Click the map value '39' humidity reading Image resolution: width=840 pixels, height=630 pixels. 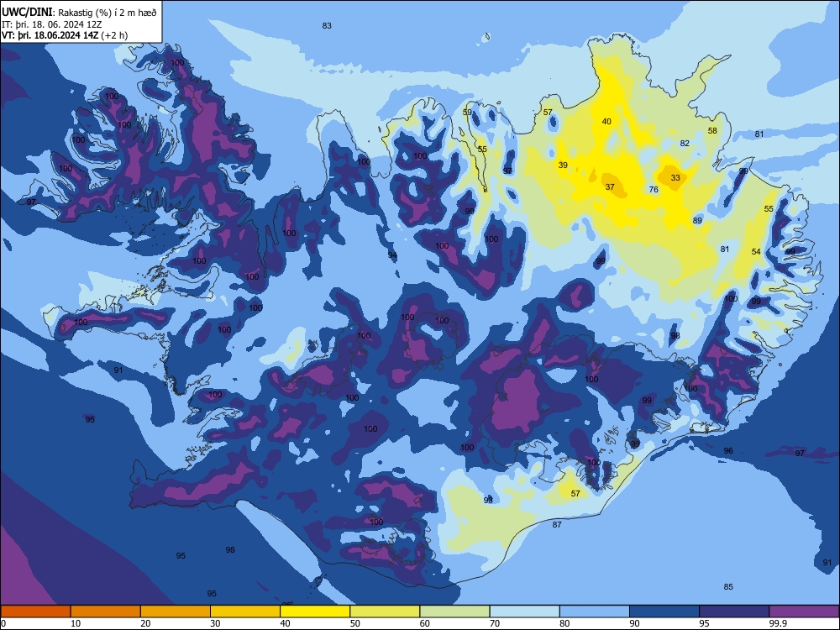click(x=563, y=165)
